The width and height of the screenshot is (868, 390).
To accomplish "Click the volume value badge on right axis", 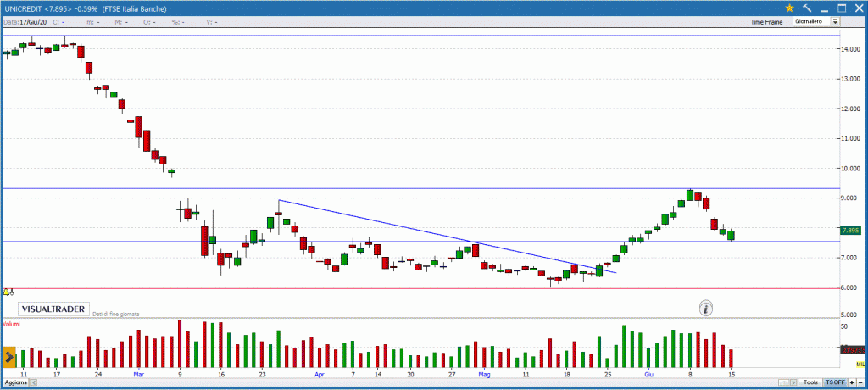I will pos(853,349).
